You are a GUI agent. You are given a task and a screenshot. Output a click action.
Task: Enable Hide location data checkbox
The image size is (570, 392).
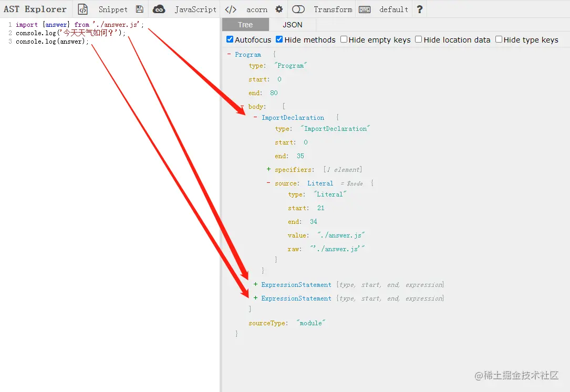coord(418,39)
